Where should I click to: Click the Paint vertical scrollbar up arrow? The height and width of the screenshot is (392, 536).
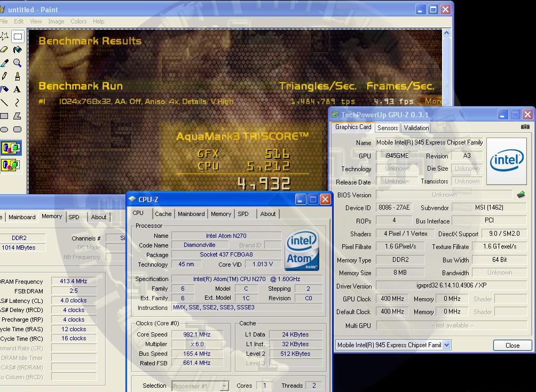[446, 33]
